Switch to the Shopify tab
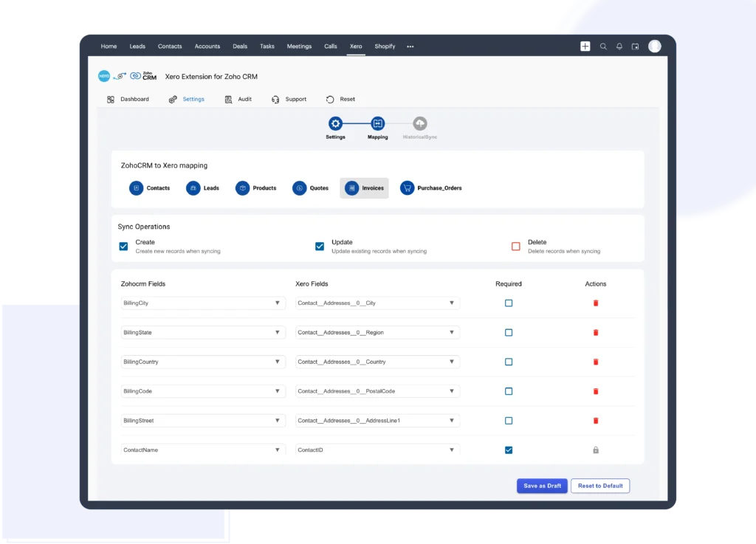The width and height of the screenshot is (756, 544). click(385, 46)
